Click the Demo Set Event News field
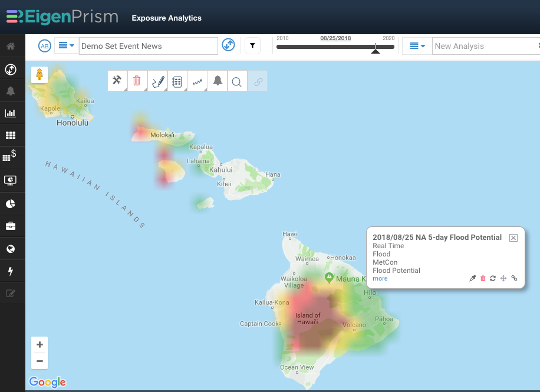Viewport: 540px width, 392px height. (149, 46)
